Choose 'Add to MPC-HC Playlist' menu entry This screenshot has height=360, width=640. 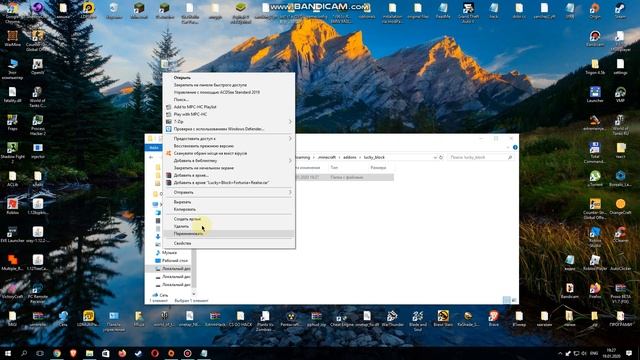229,107
